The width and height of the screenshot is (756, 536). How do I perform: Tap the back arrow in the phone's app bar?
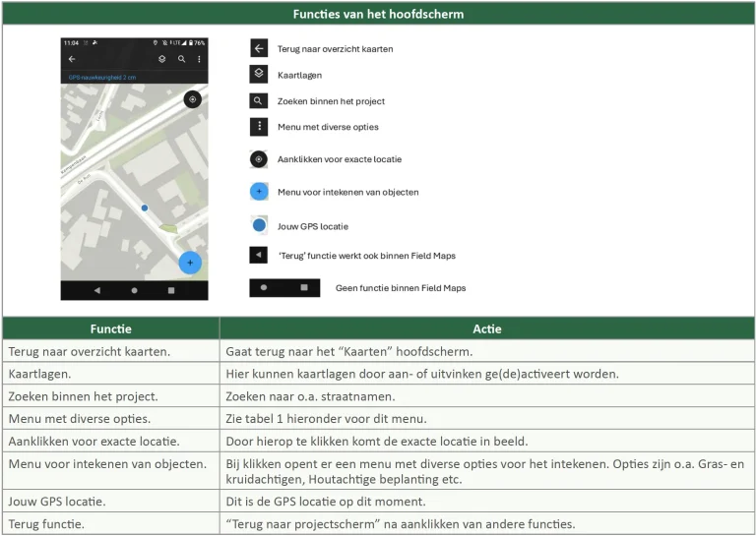click(x=72, y=59)
